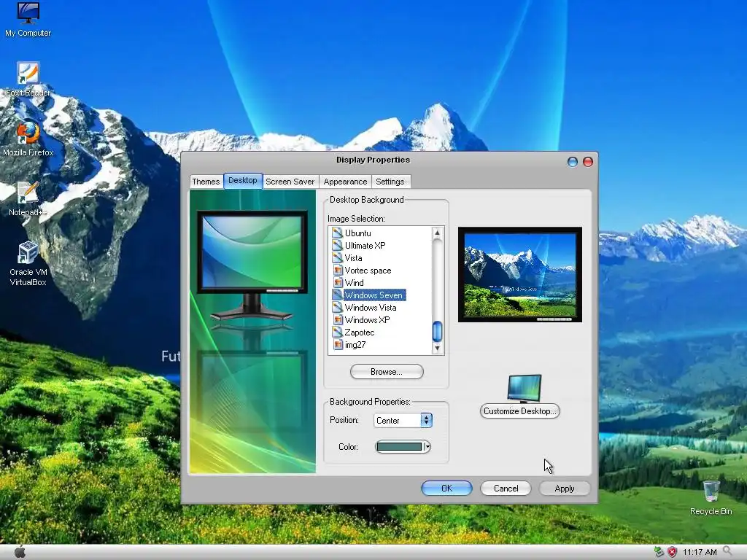Screen dimensions: 747x560
Task: Select img27 in the image list
Action: [355, 344]
